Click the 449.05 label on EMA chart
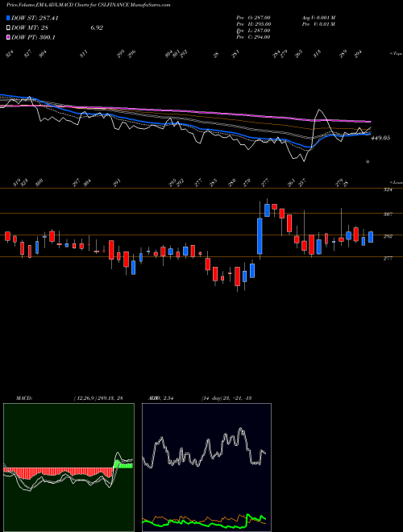Image resolution: width=403 pixels, height=532 pixels. pyautogui.click(x=380, y=138)
